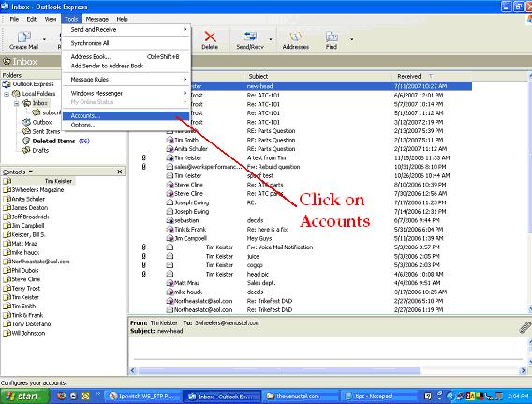Open Jim Campbell 'Hey Guys!' message
This screenshot has height=404, width=532.
301,238
